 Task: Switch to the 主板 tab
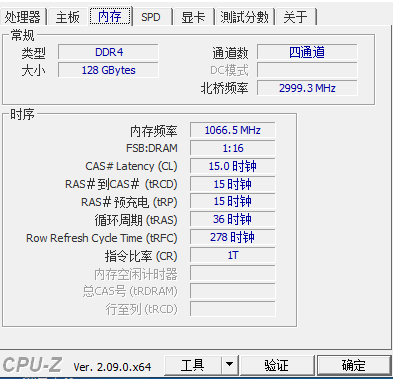click(68, 17)
